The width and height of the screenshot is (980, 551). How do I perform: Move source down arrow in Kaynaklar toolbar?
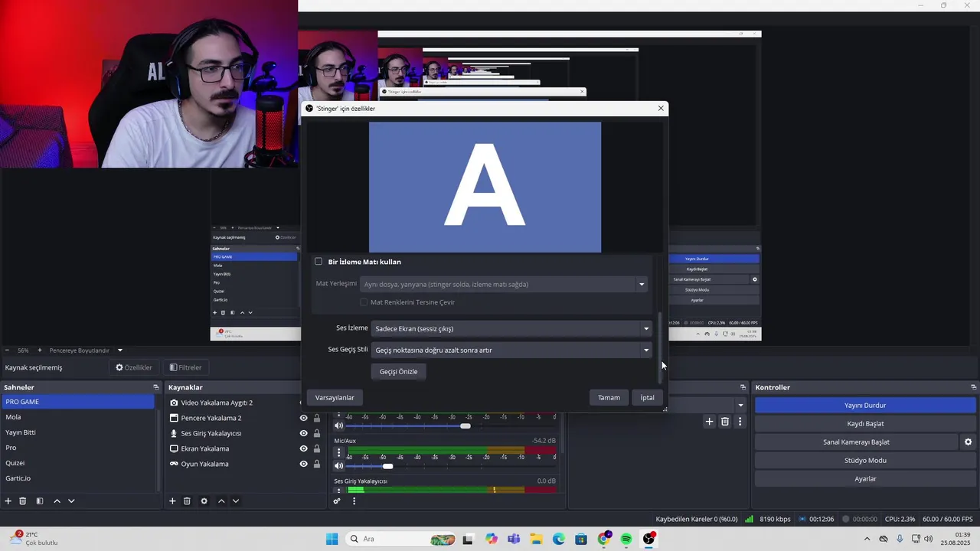coord(236,501)
